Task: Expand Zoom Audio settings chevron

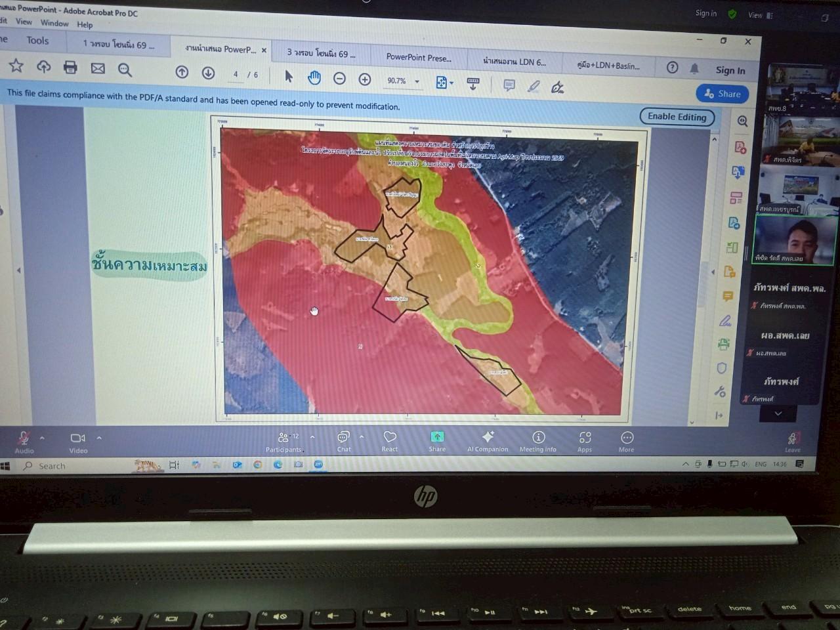Action: pos(42,438)
